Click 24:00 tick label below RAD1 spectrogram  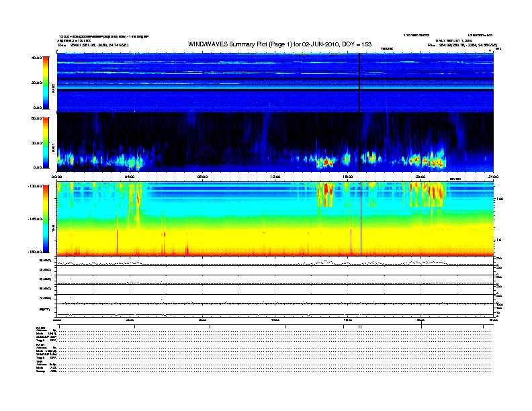click(493, 177)
